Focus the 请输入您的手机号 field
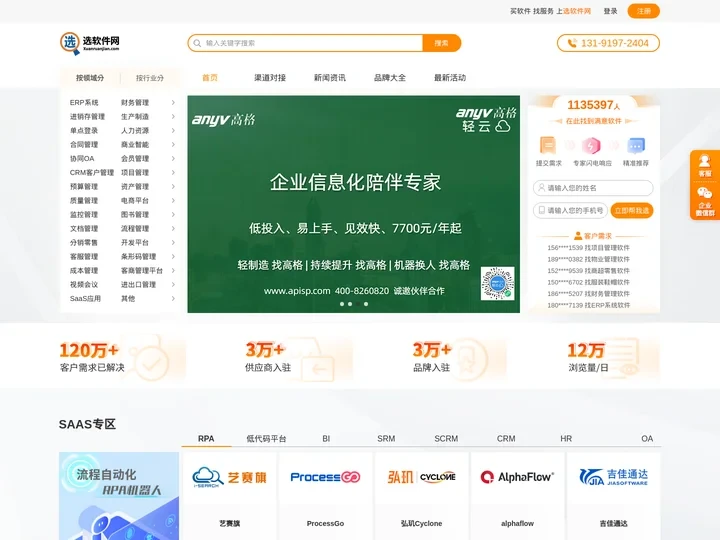 pyautogui.click(x=570, y=210)
